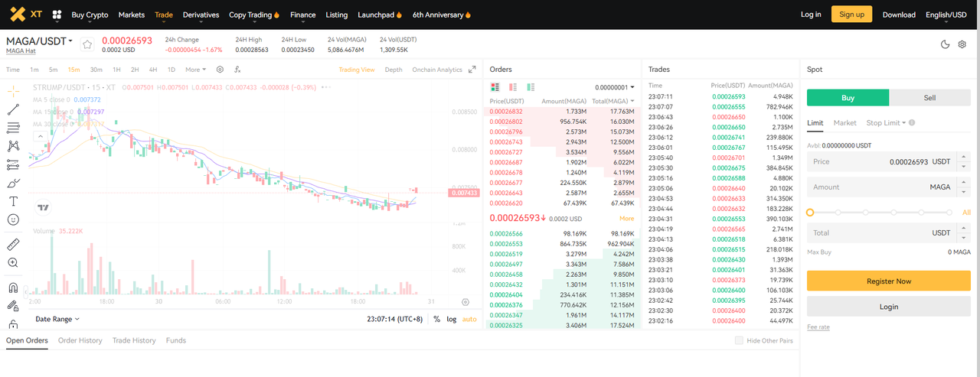The width and height of the screenshot is (980, 377).
Task: Select the Market order tab
Action: [844, 122]
